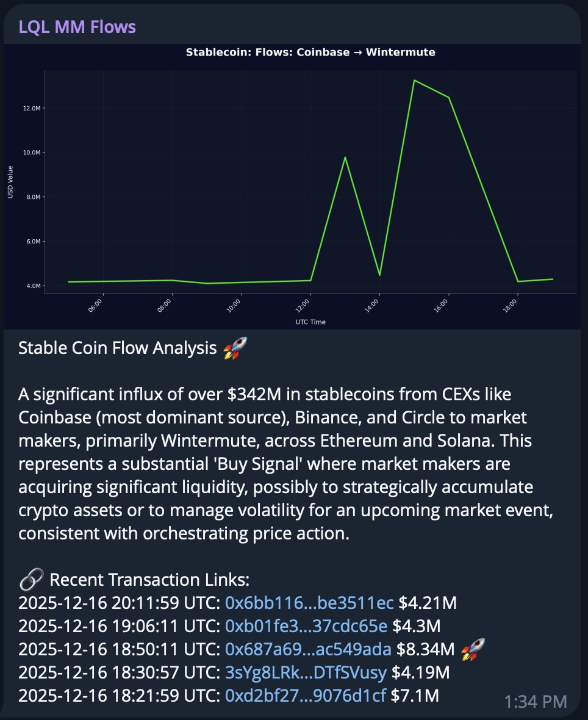Click the UTC Time axis label
The image size is (588, 720).
click(x=310, y=322)
